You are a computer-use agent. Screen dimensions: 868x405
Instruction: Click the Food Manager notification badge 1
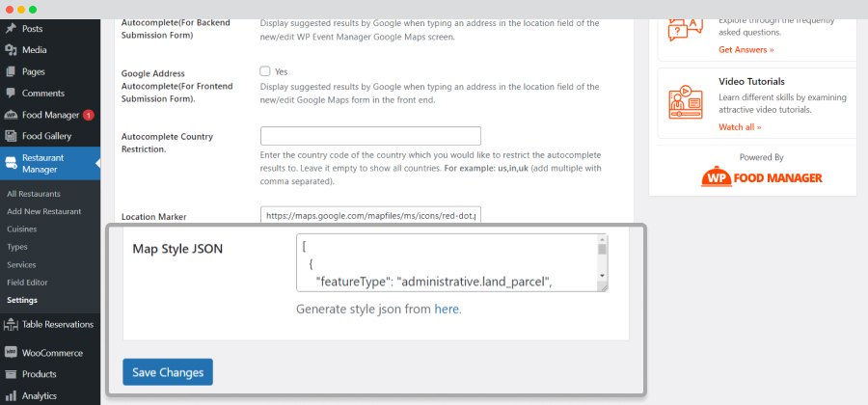tap(88, 115)
